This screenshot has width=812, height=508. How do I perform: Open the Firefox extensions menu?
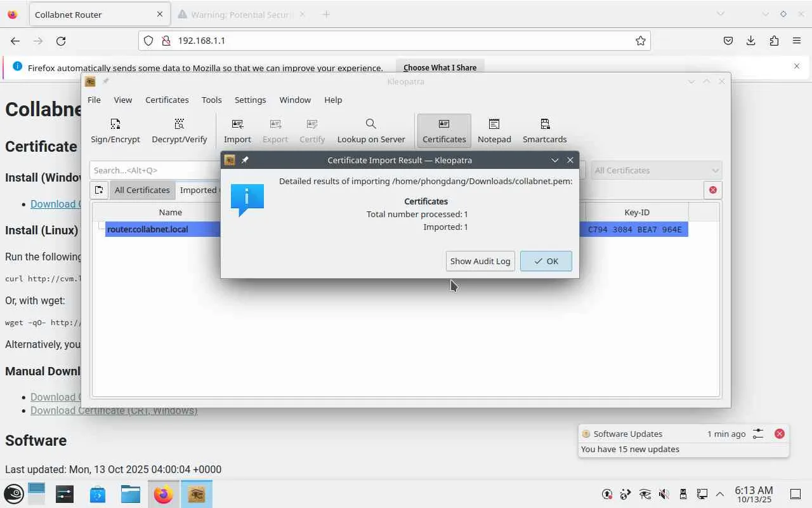pos(774,41)
